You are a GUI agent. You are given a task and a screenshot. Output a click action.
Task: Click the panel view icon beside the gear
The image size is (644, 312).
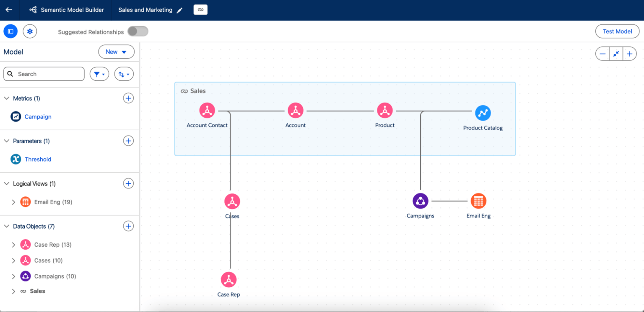(x=10, y=31)
